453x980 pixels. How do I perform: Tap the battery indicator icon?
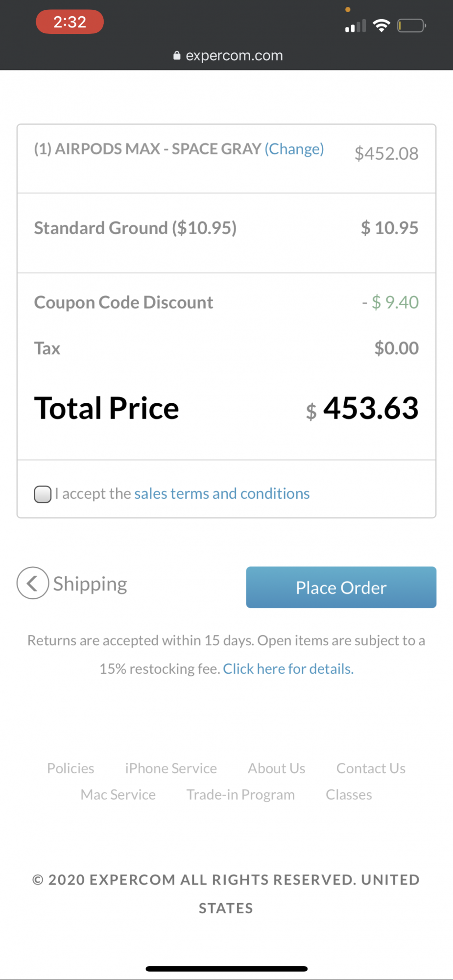[x=411, y=25]
